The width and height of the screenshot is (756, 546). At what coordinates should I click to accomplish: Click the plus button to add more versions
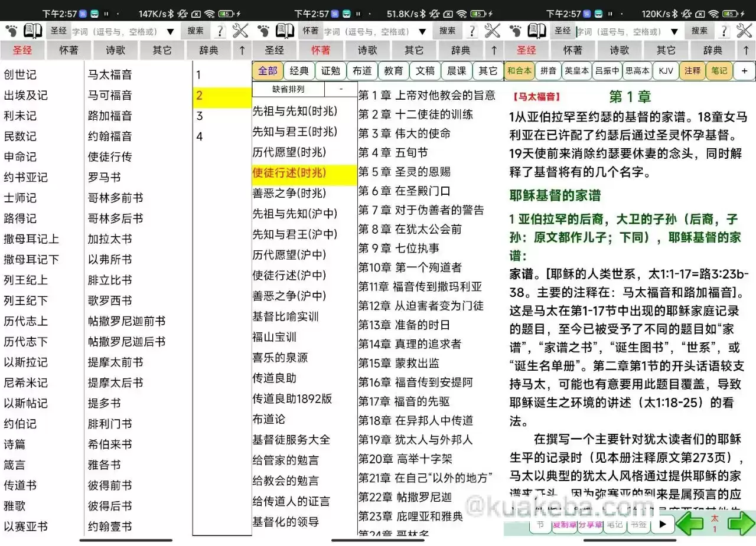(x=744, y=71)
